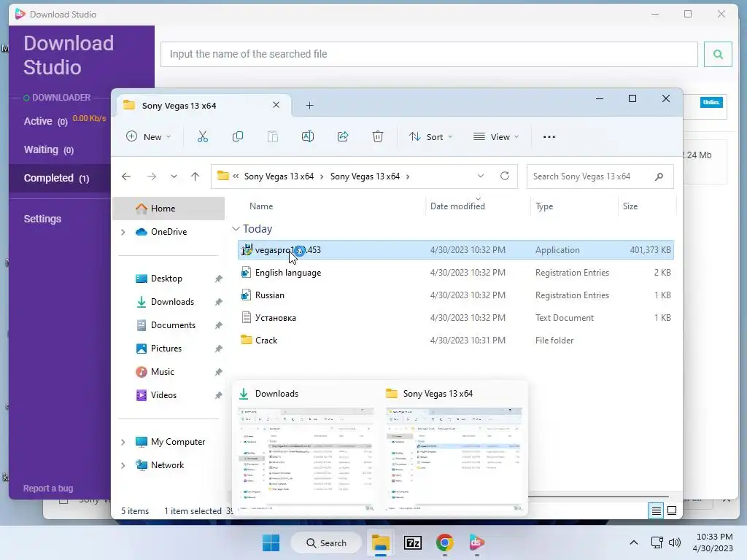The width and height of the screenshot is (747, 560).
Task: Open the Sort dropdown
Action: click(430, 136)
